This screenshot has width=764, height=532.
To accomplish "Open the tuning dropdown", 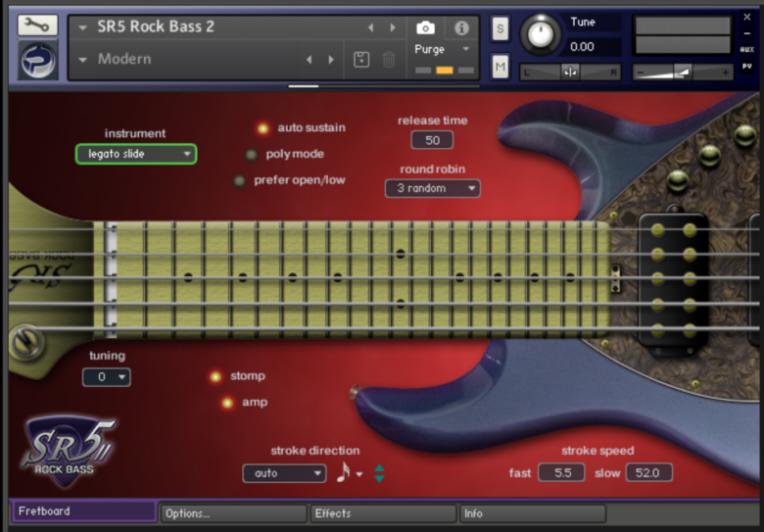I will point(107,376).
